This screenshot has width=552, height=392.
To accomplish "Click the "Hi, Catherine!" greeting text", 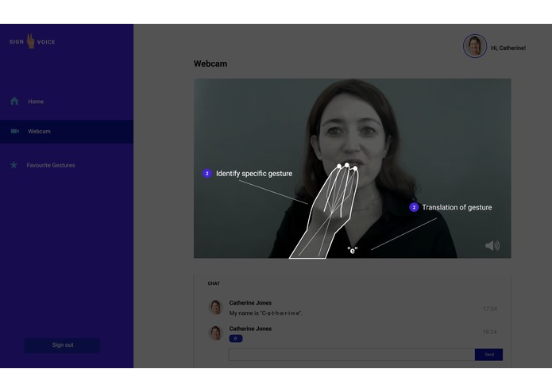I will click(x=508, y=48).
